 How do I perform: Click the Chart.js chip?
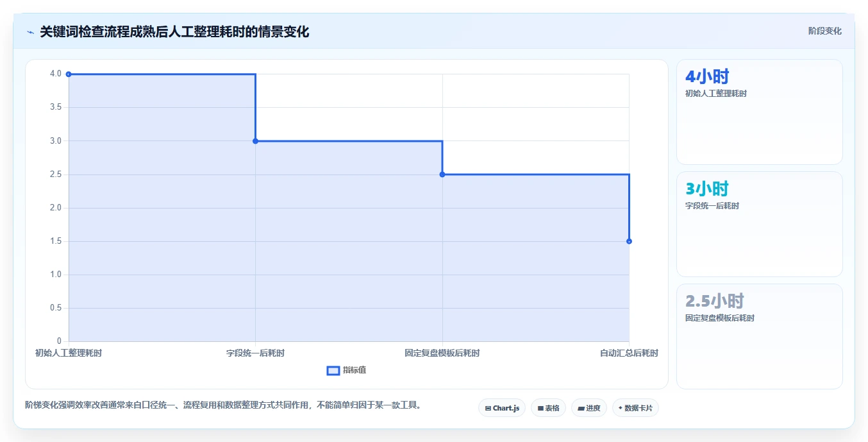pos(502,408)
